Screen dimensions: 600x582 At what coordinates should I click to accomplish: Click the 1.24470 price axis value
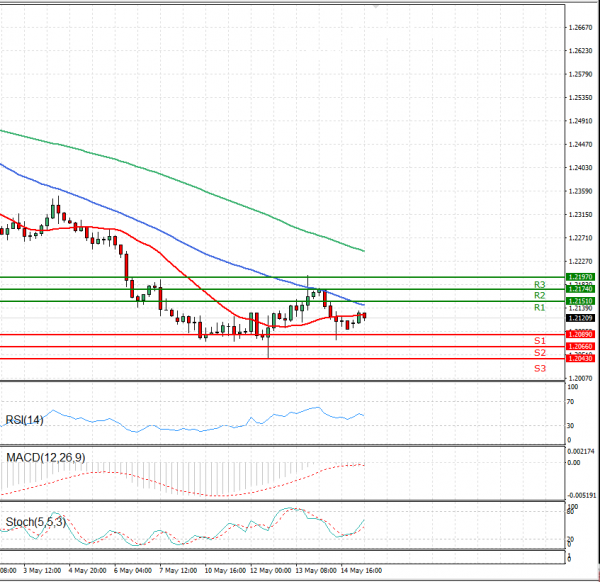pos(580,144)
